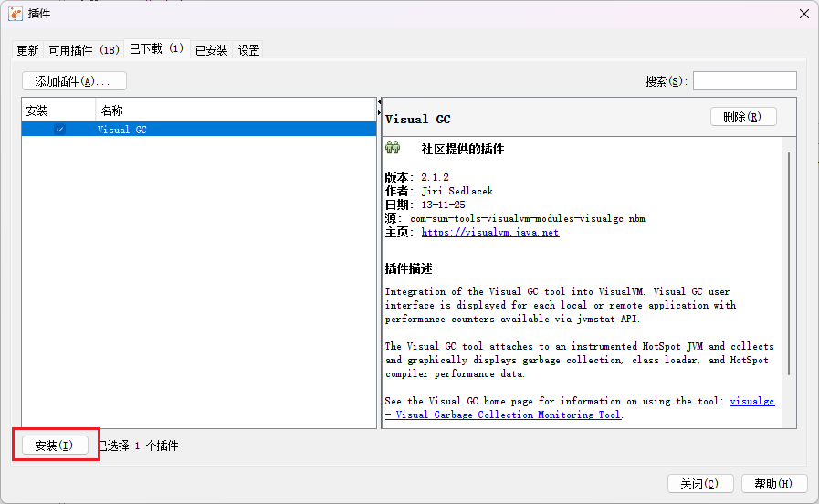This screenshot has height=504, width=819.
Task: Sort by the 名称 column header
Action: point(236,110)
